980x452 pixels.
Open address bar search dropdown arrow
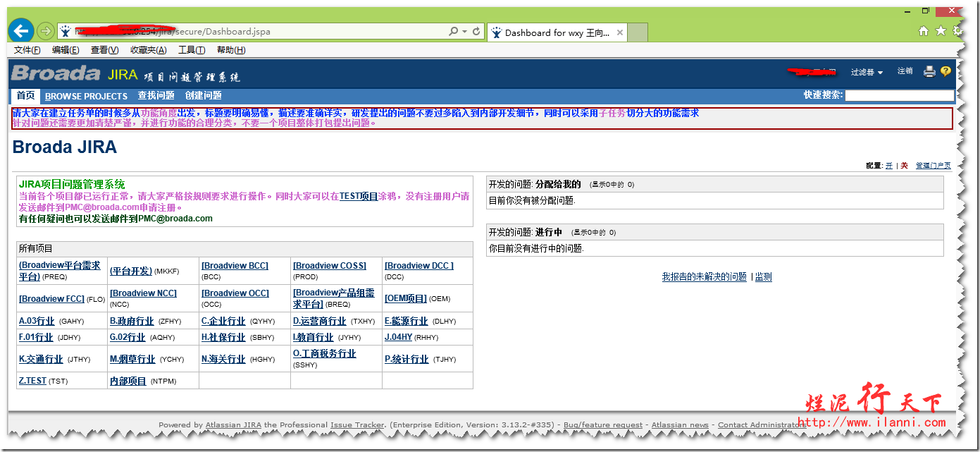click(465, 32)
